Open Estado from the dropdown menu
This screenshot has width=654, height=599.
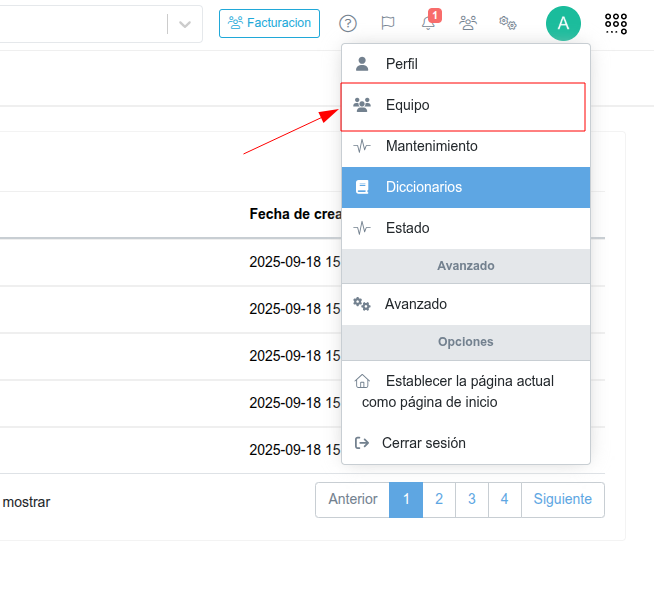407,228
